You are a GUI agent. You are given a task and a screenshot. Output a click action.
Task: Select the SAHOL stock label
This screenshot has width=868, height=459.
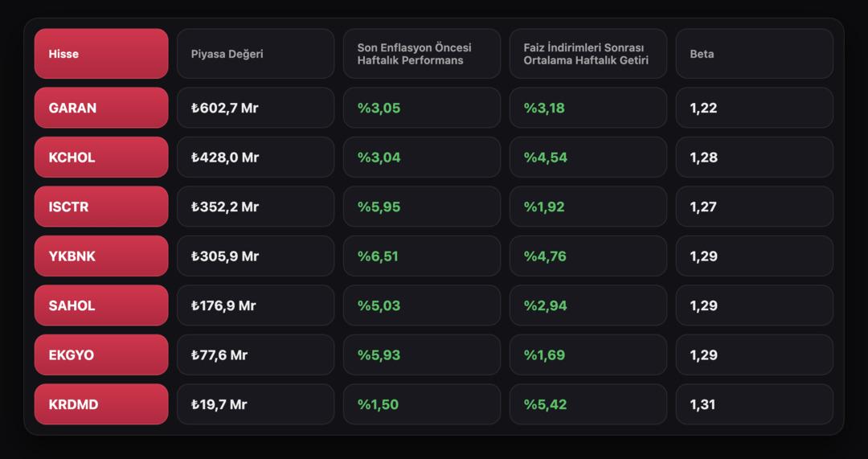pos(101,305)
